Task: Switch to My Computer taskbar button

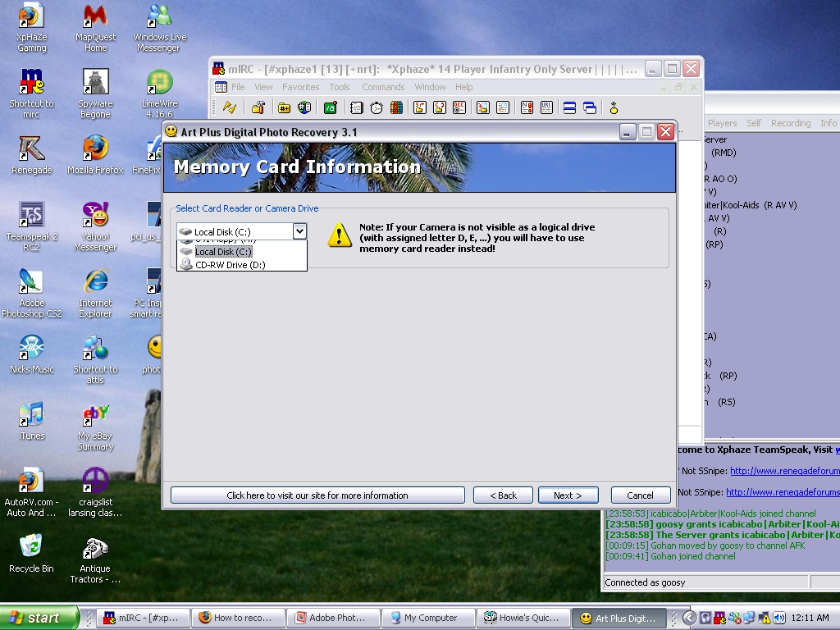Action: click(431, 618)
